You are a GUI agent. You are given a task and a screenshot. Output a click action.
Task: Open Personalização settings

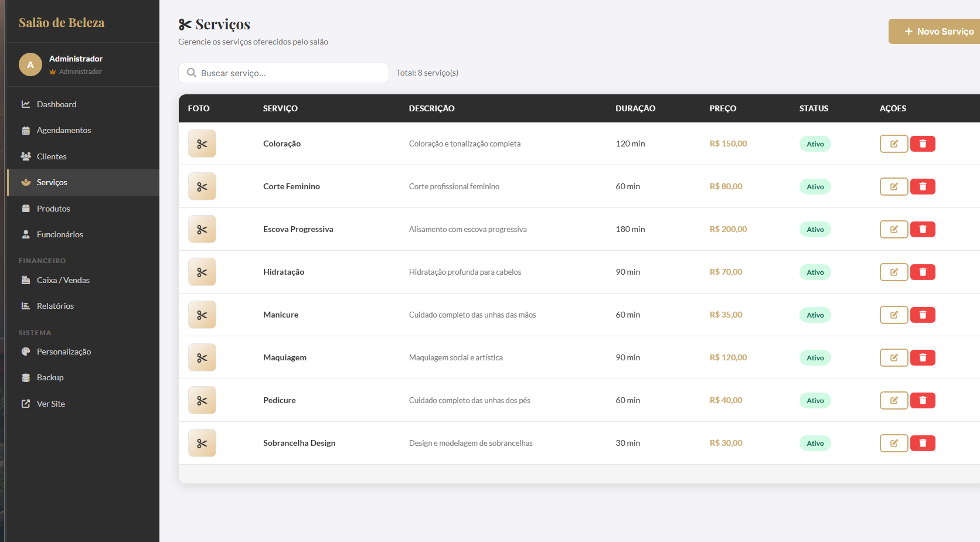(83, 352)
